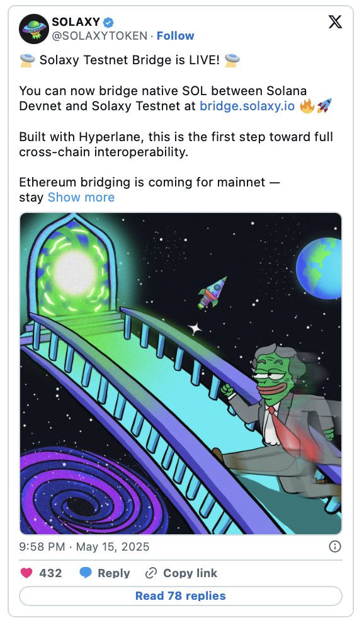364x625 pixels.
Task: Open the bridge artwork image
Action: pos(180,374)
